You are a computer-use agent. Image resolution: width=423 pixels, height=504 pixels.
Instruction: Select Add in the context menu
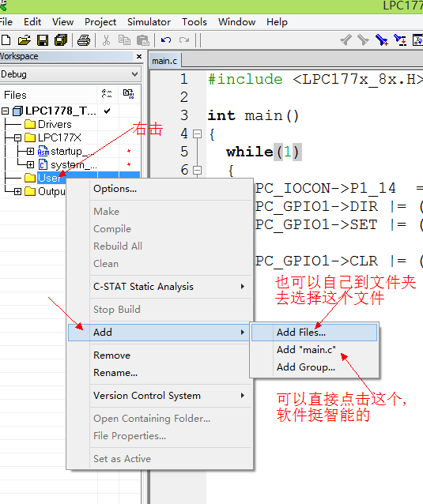tap(160, 332)
